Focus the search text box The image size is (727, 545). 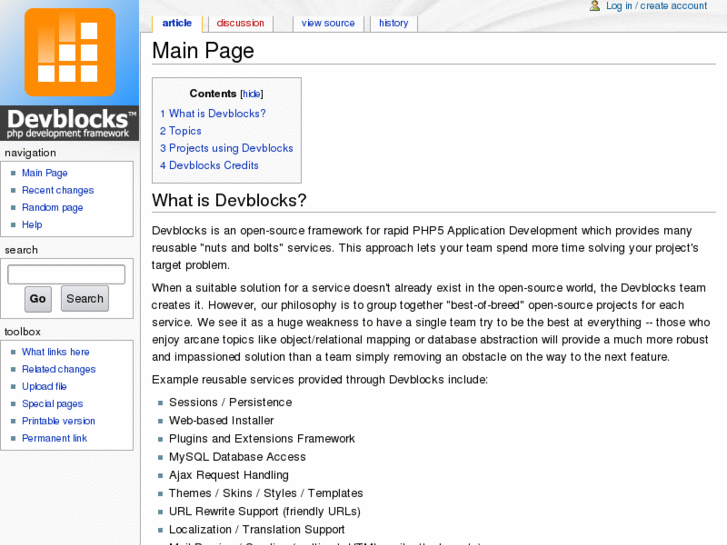pyautogui.click(x=66, y=274)
